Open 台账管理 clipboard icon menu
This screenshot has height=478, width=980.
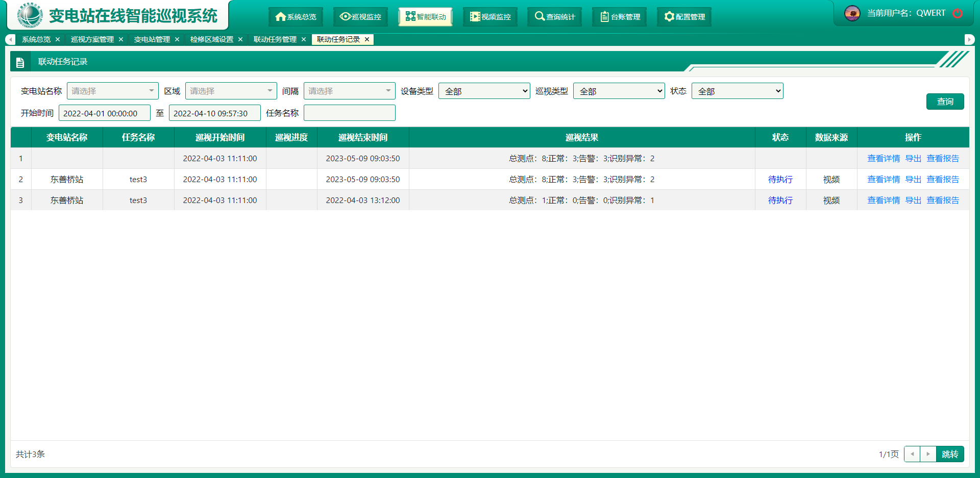point(620,17)
